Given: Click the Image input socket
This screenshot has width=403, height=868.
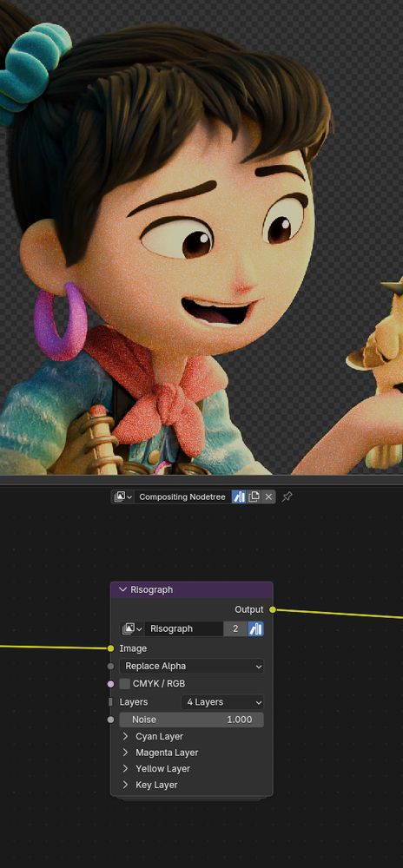Looking at the screenshot, I should coord(110,648).
